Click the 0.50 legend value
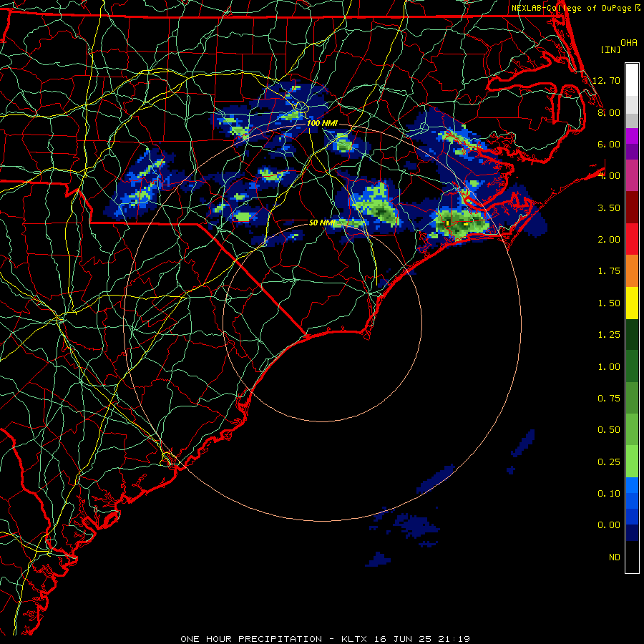This screenshot has width=644, height=644. tap(609, 430)
